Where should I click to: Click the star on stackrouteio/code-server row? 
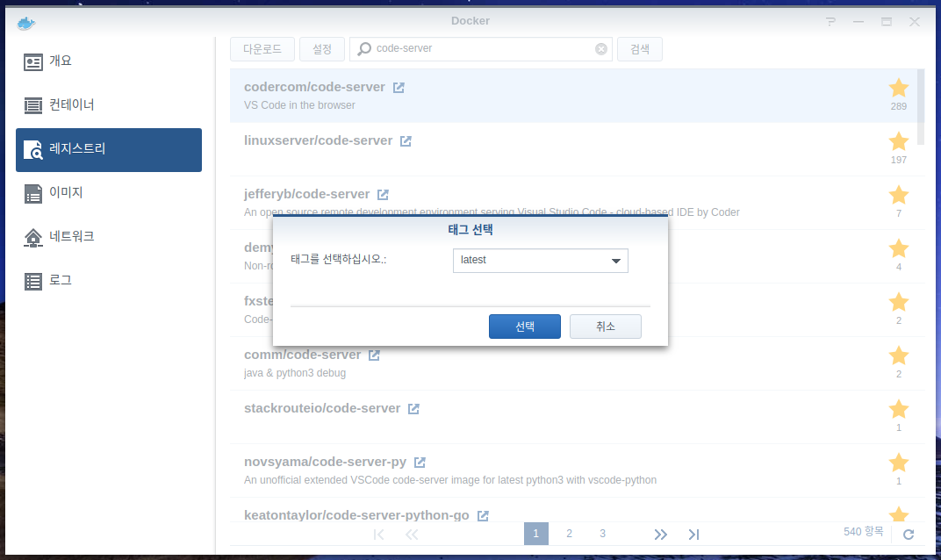(x=898, y=409)
